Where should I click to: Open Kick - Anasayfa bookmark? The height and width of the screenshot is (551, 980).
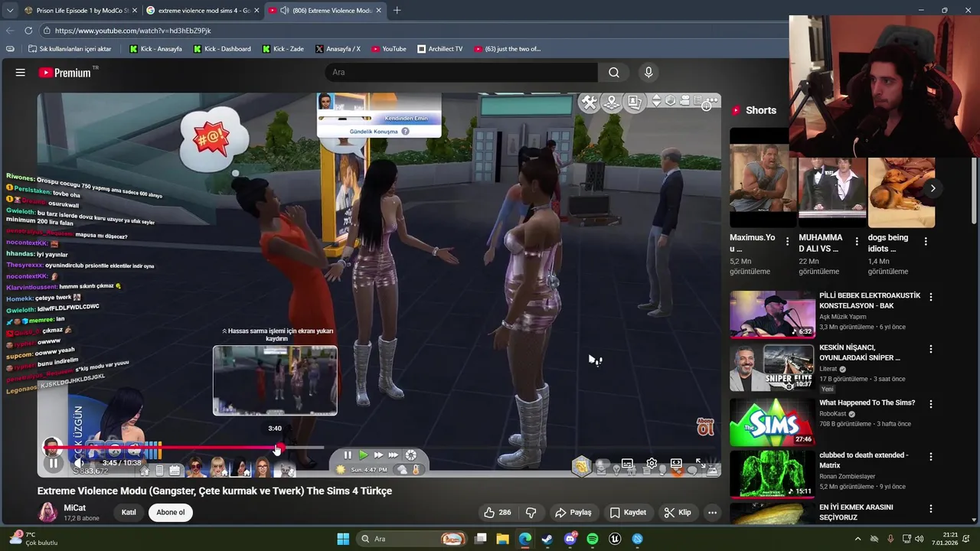[x=155, y=49]
